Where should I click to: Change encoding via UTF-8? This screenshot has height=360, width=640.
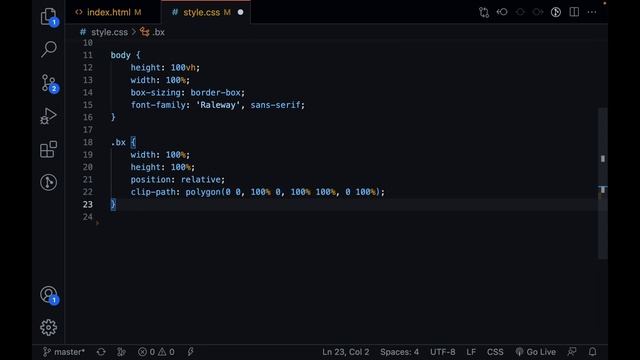(442, 352)
